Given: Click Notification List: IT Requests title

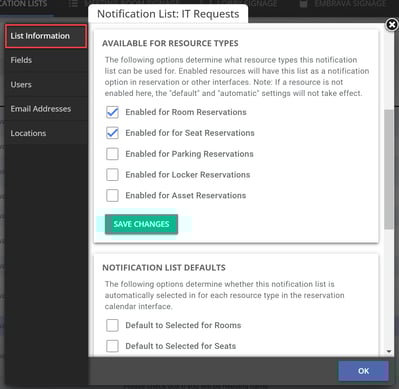Looking at the screenshot, I should (x=168, y=14).
